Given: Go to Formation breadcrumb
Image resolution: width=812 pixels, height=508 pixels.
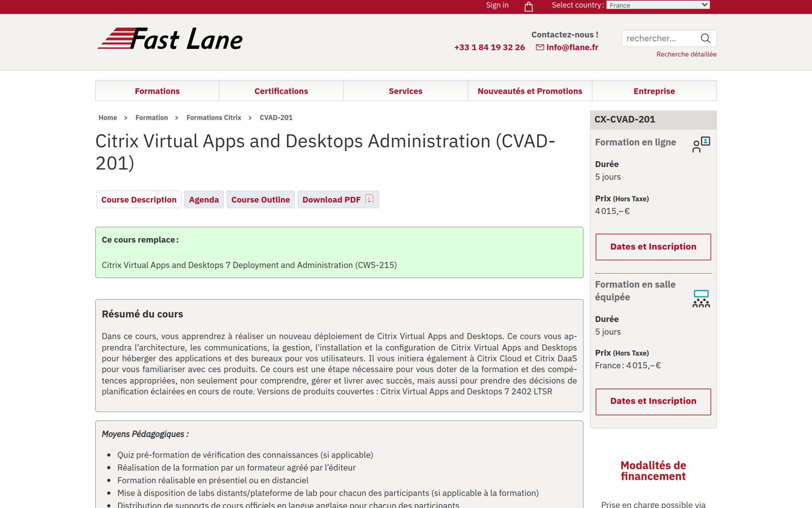Looking at the screenshot, I should point(151,117).
